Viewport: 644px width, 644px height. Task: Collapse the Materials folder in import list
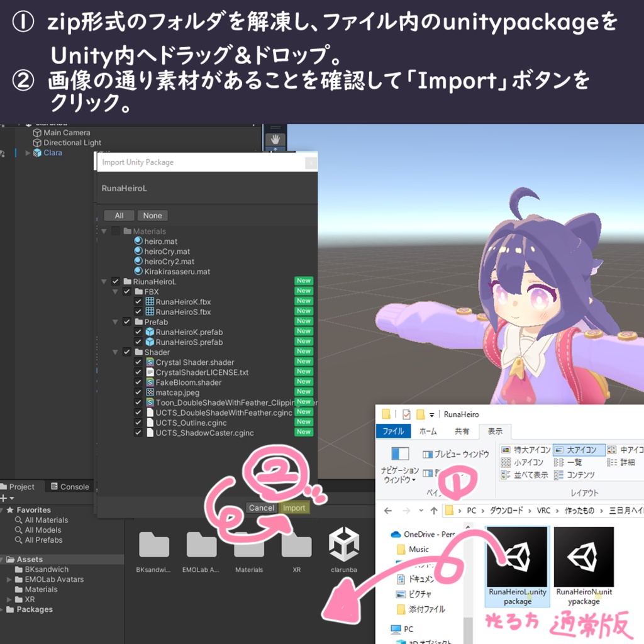point(104,231)
